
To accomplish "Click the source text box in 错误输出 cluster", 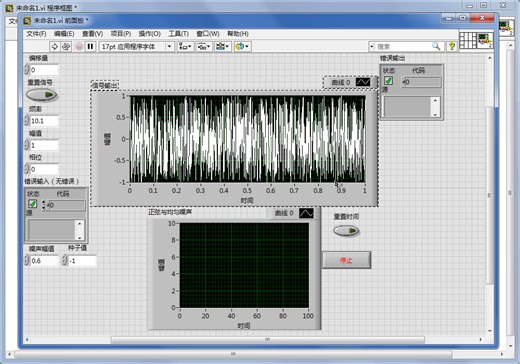I will pyautogui.click(x=407, y=107).
